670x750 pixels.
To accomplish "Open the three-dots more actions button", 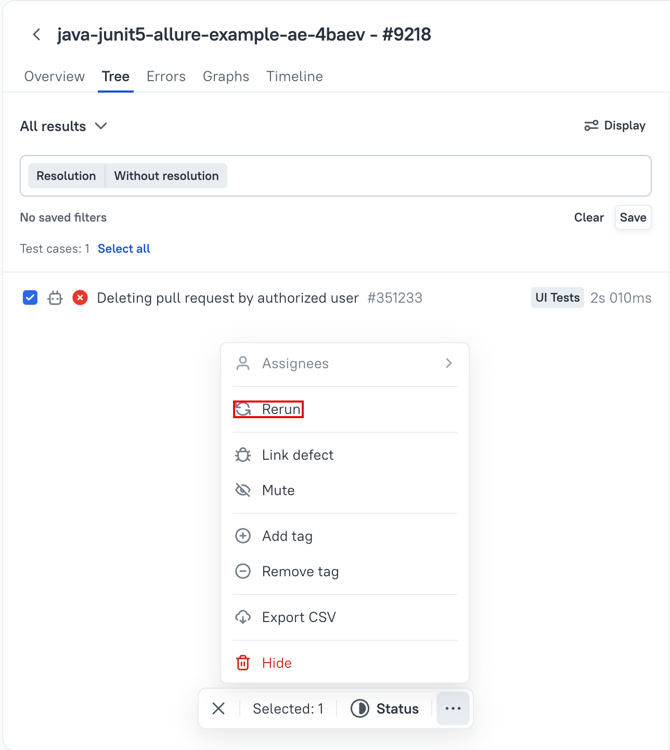I will pos(453,709).
